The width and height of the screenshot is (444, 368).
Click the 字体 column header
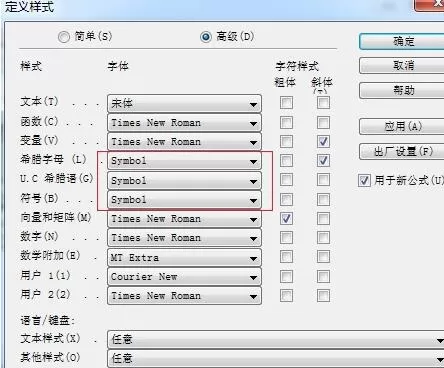point(118,66)
